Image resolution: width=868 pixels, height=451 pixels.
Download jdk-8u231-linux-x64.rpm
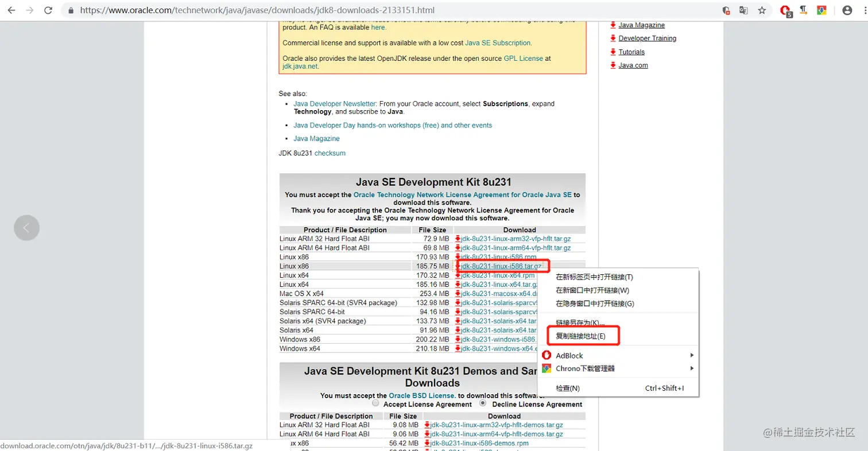click(497, 275)
